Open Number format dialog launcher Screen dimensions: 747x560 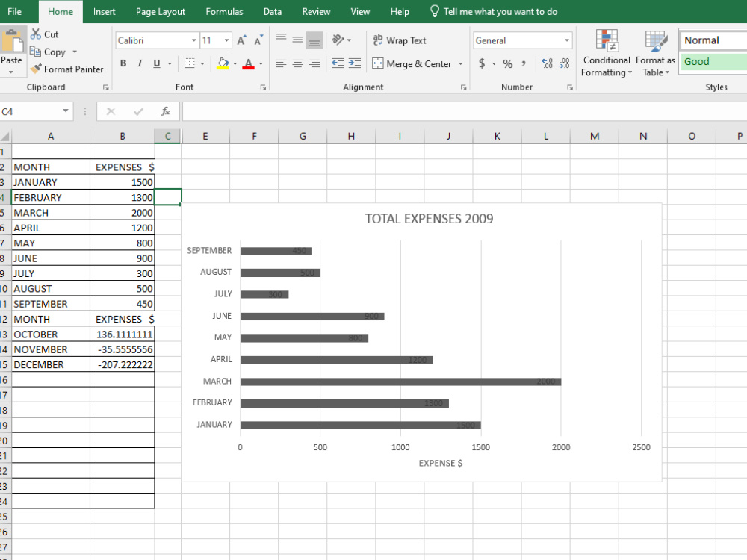(570, 87)
